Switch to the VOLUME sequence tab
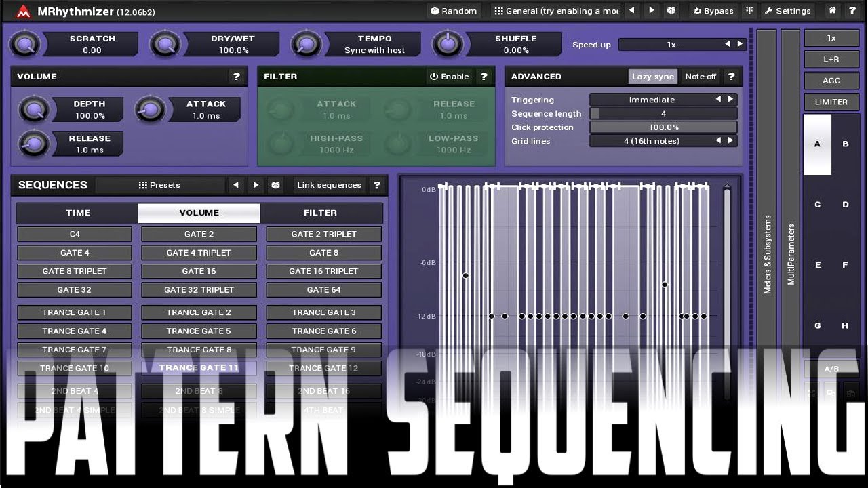Screen dimensions: 868x488 (x=199, y=213)
